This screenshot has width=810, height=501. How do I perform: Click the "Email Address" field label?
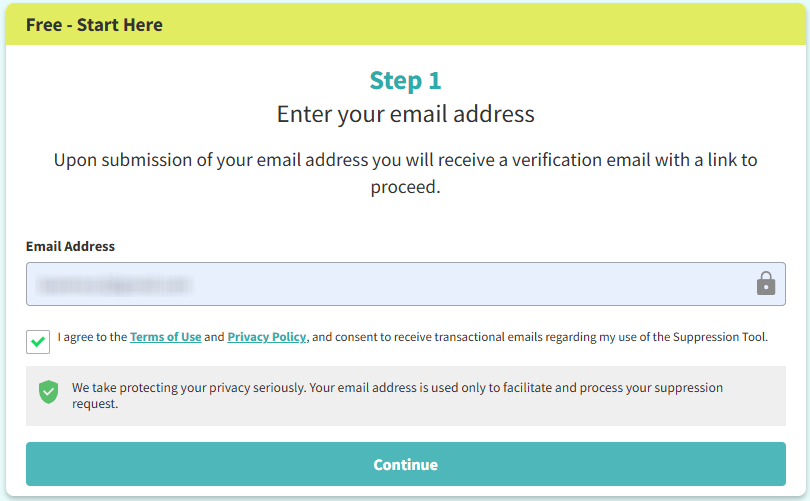(x=70, y=246)
